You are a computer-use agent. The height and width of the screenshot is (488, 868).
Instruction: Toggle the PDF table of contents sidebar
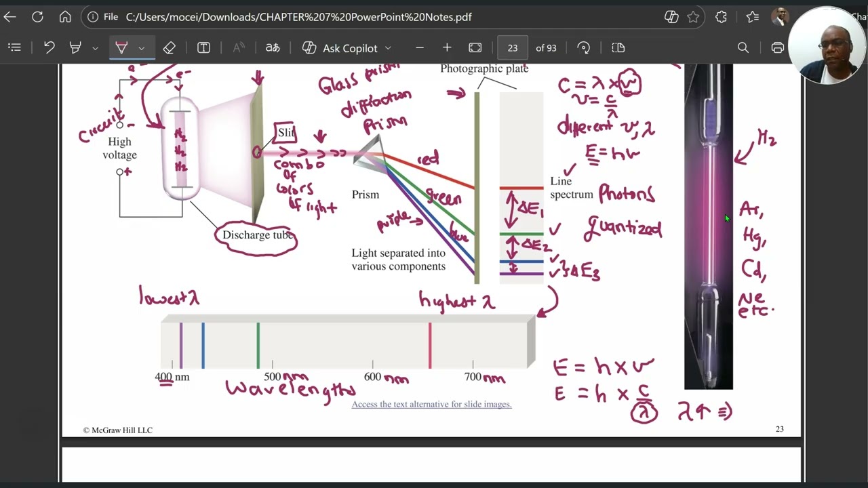click(15, 47)
